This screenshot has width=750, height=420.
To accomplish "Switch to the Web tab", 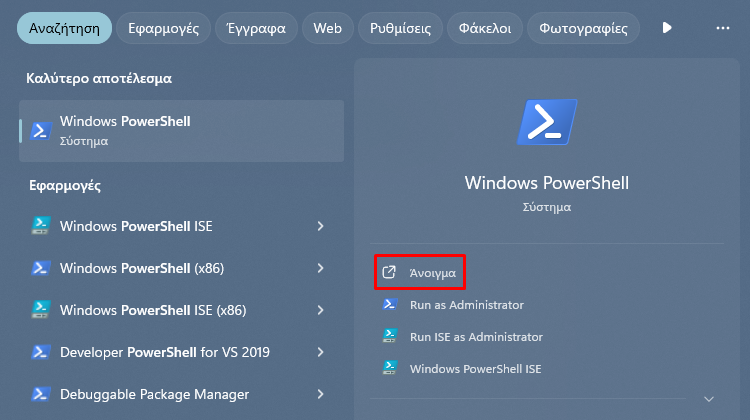I will click(x=328, y=28).
